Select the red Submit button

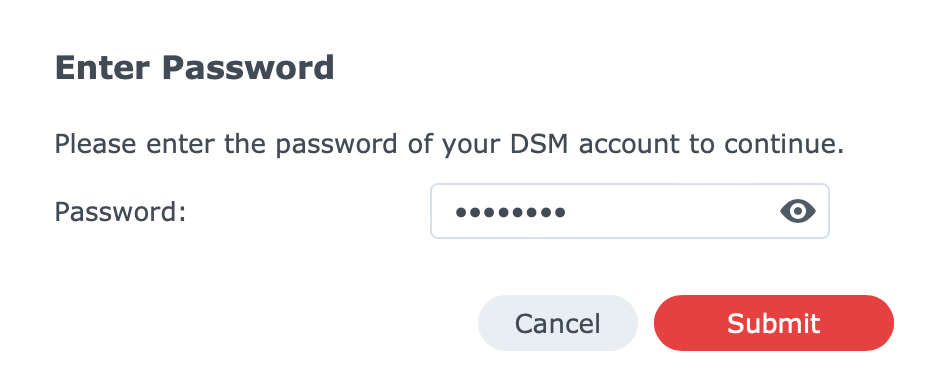[773, 323]
